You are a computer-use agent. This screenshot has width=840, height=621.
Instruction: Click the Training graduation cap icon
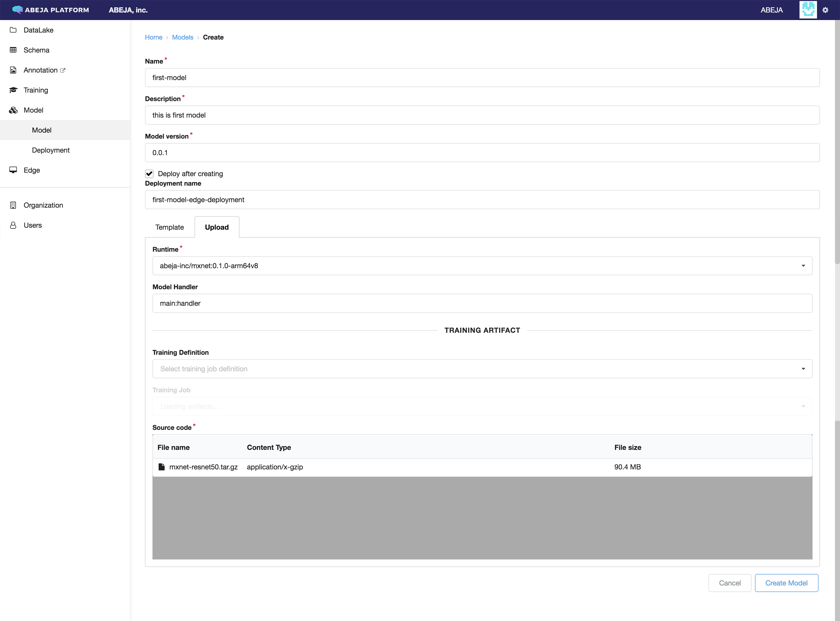pos(13,90)
